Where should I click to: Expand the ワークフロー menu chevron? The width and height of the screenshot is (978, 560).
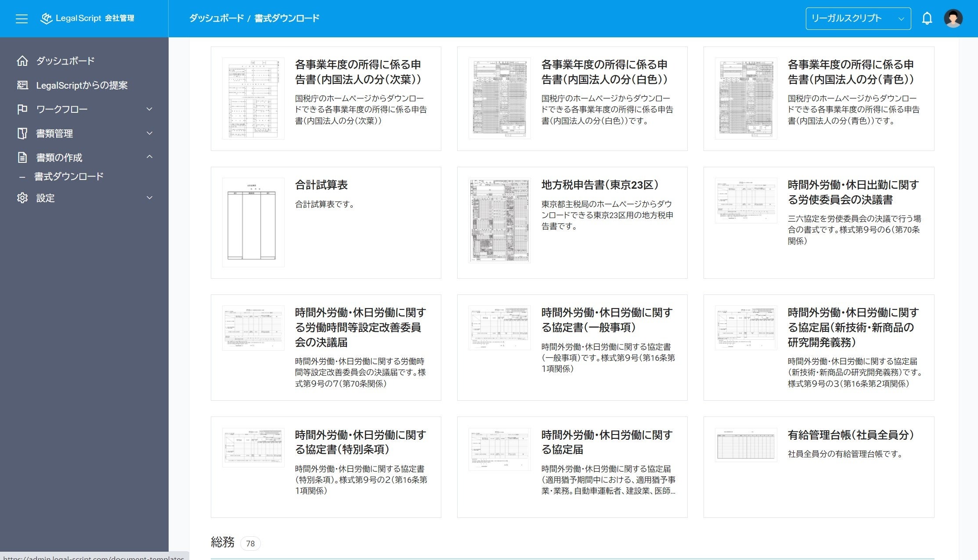[x=149, y=109]
